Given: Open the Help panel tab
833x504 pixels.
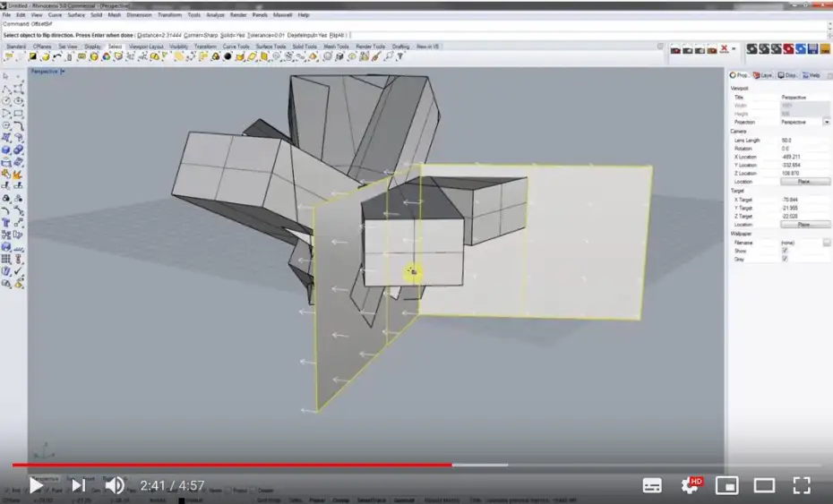Looking at the screenshot, I should click(x=812, y=75).
